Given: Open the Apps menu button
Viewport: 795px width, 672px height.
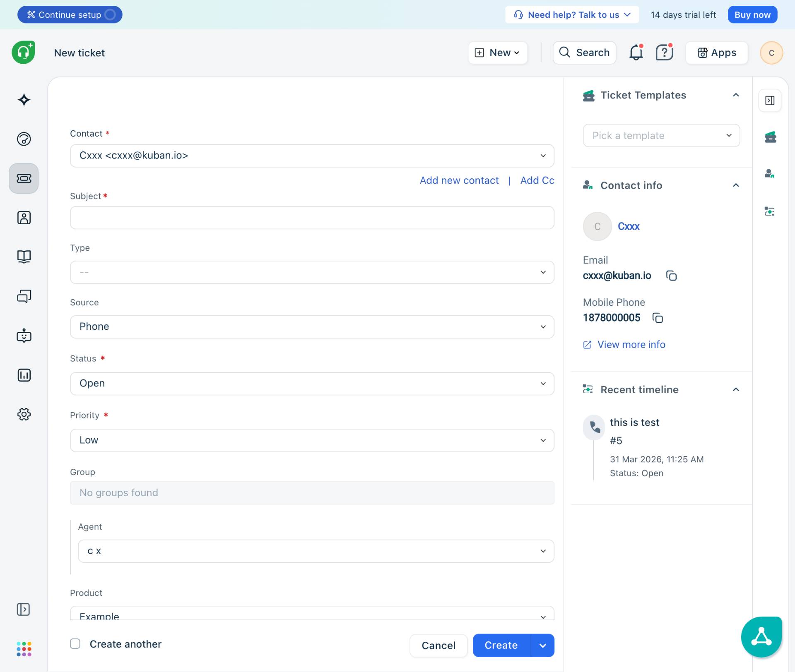Looking at the screenshot, I should click(x=717, y=53).
